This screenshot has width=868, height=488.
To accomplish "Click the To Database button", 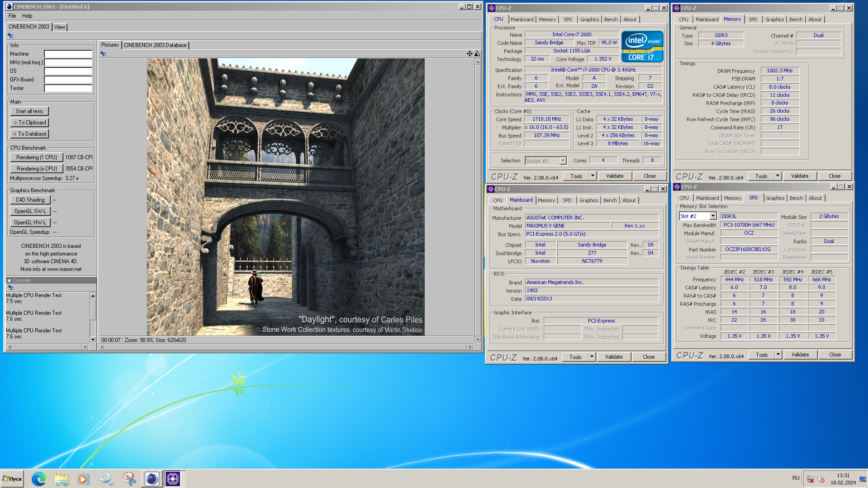I will (x=29, y=134).
